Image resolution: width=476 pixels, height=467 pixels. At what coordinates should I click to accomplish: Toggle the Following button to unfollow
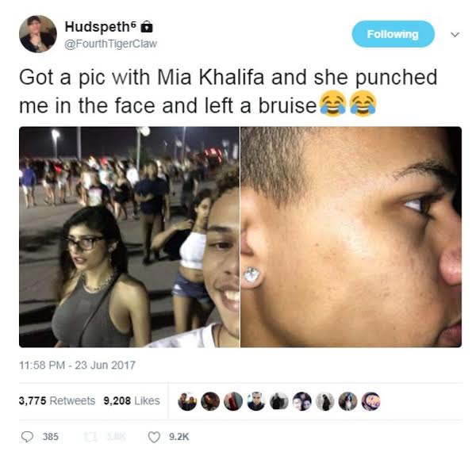tap(393, 34)
